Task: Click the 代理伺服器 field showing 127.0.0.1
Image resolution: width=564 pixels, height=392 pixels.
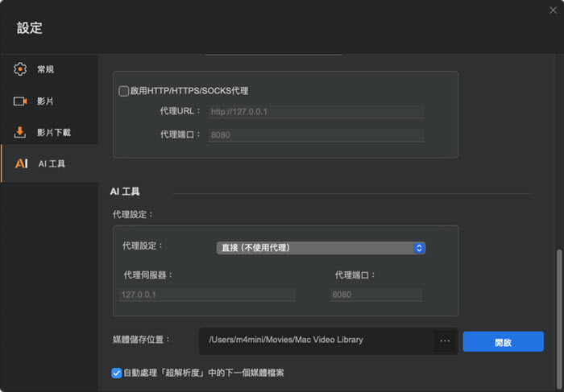Action: point(207,295)
